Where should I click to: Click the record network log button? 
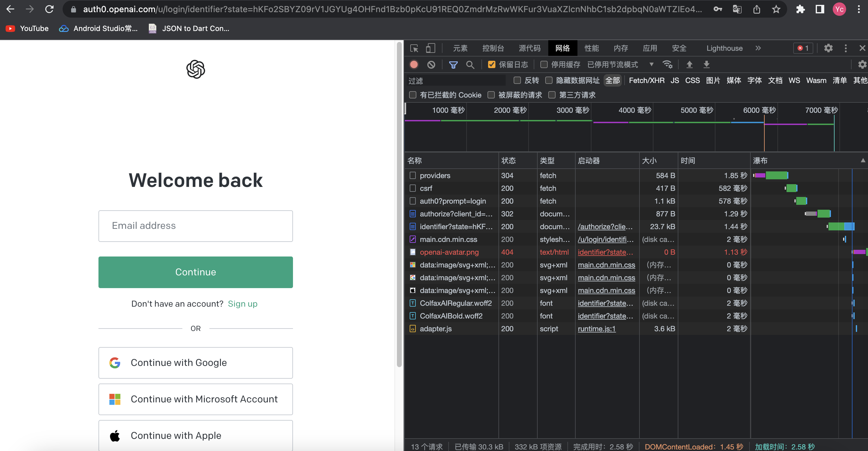tap(414, 64)
